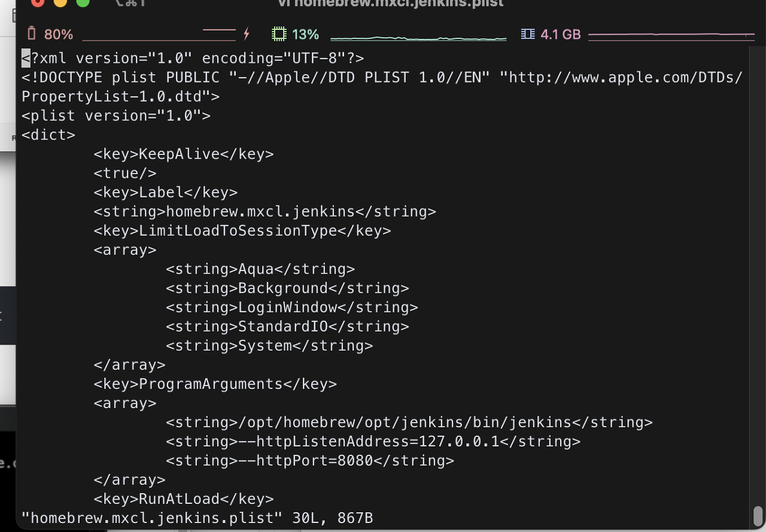
Task: Click the CPU chip icon beside 13%
Action: tap(279, 34)
